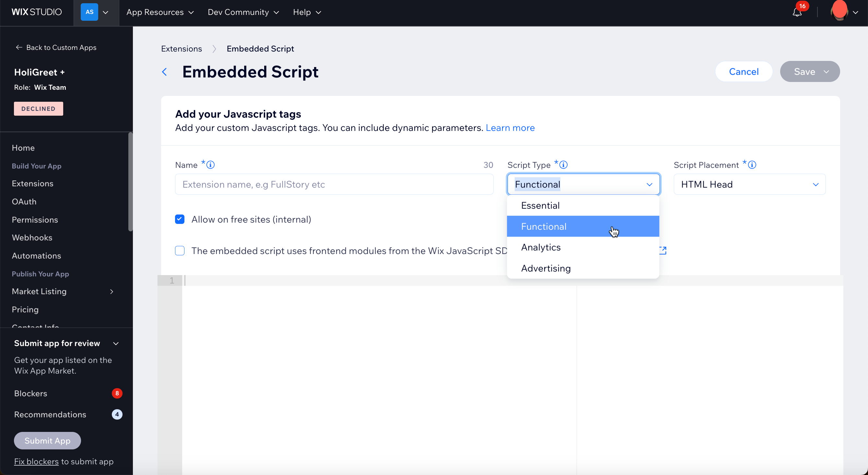Expand the Market Listing submenu arrow
This screenshot has height=475, width=868.
point(112,291)
